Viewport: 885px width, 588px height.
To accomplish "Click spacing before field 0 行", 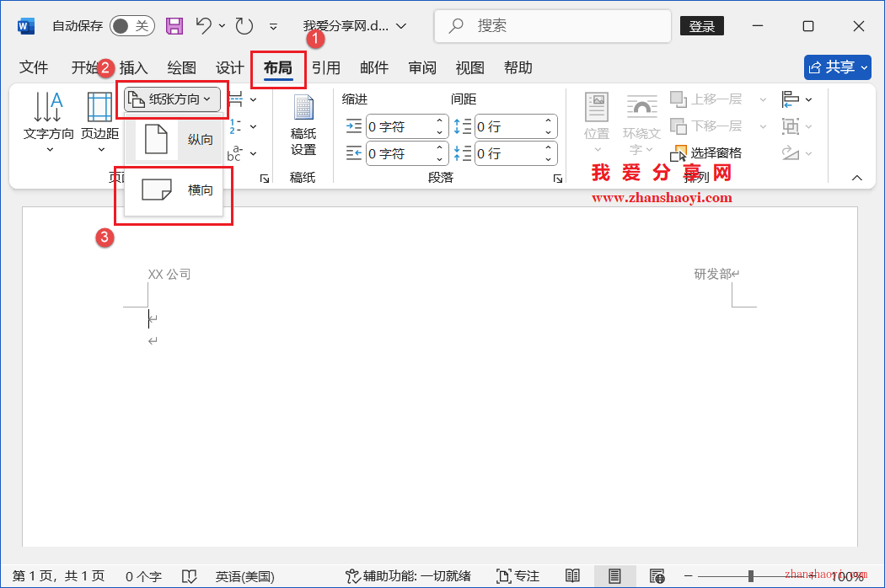I will (508, 127).
